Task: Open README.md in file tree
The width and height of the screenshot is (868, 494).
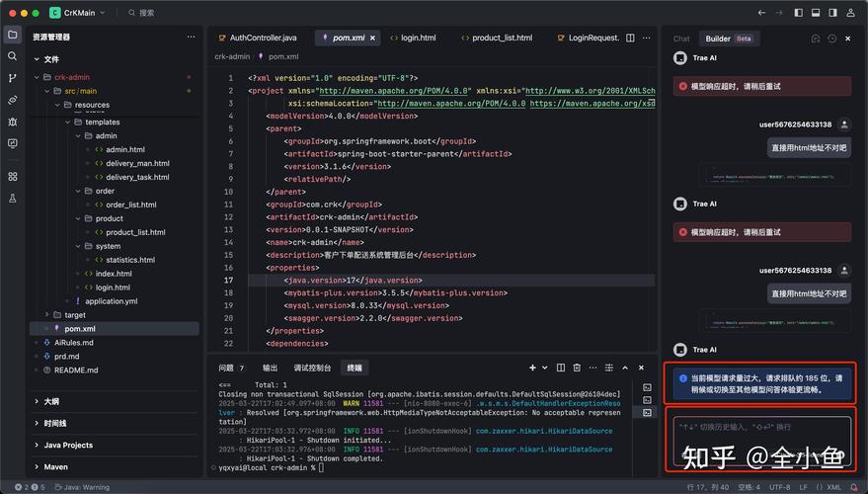Action: click(x=76, y=370)
